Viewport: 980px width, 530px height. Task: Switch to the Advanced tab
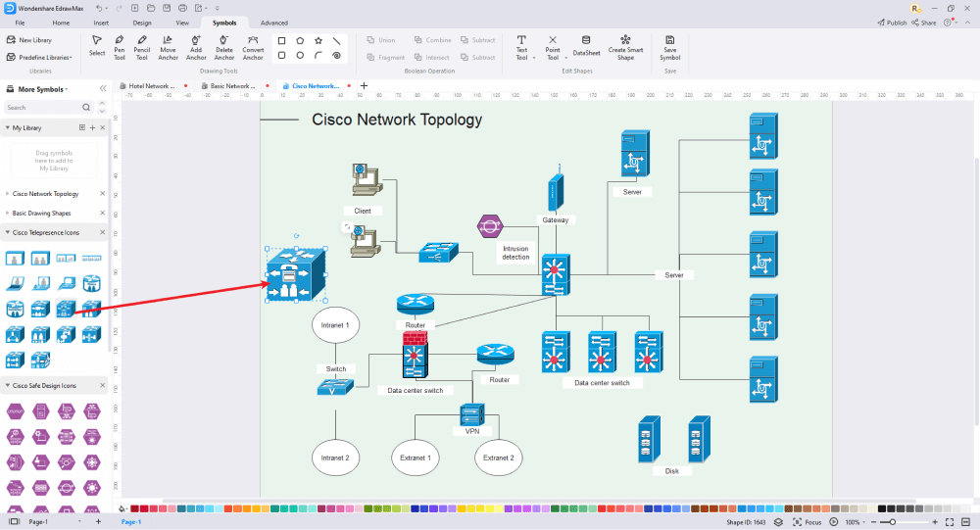[x=274, y=23]
